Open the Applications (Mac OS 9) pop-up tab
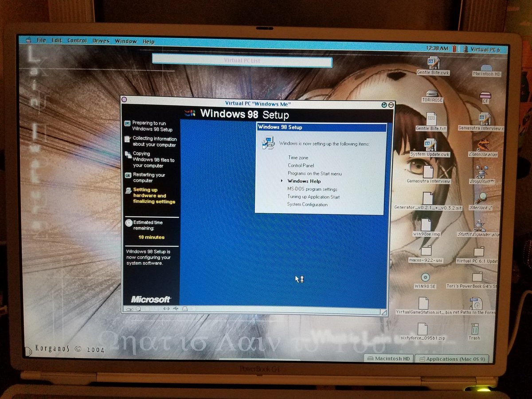 452,359
